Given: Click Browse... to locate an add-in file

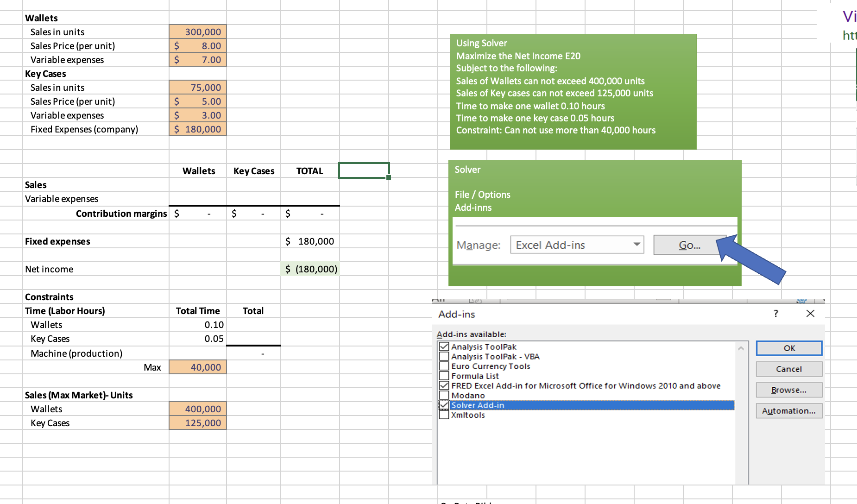Looking at the screenshot, I should (788, 390).
